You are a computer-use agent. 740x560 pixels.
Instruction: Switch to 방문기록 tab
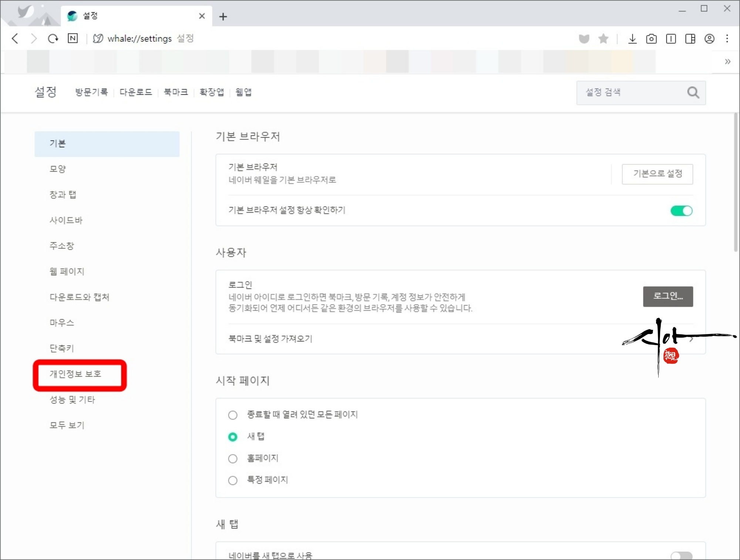pyautogui.click(x=91, y=92)
